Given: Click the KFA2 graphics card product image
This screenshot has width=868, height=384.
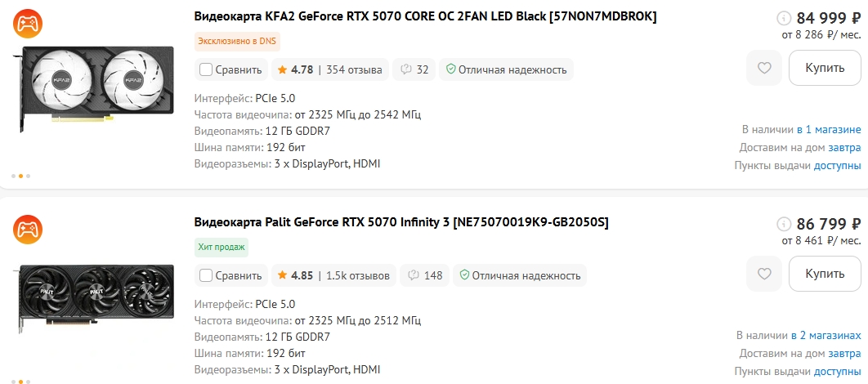Looking at the screenshot, I should point(97,88).
